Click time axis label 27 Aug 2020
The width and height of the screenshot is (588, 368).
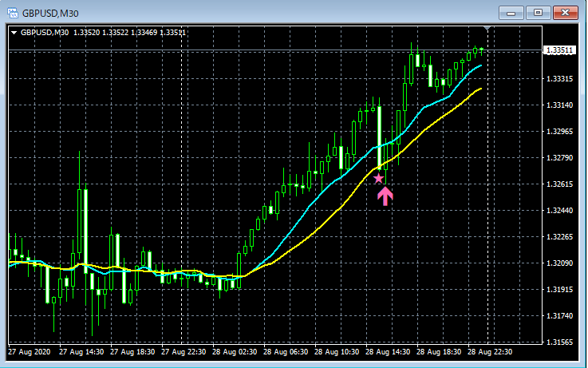pos(30,352)
